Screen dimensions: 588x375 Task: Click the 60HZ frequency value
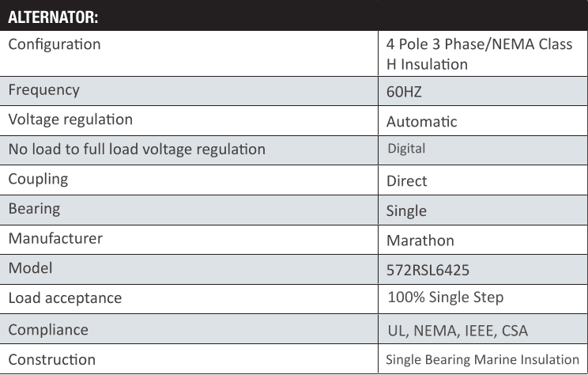click(x=404, y=92)
